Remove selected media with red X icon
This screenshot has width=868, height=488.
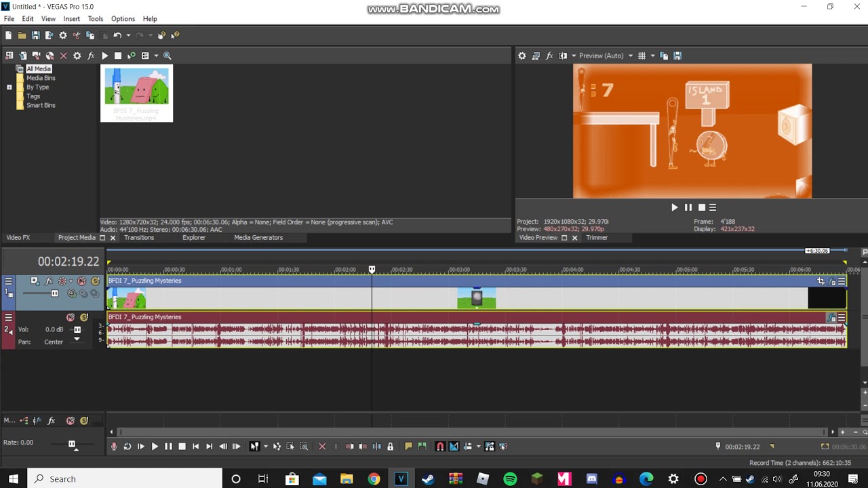(x=64, y=56)
